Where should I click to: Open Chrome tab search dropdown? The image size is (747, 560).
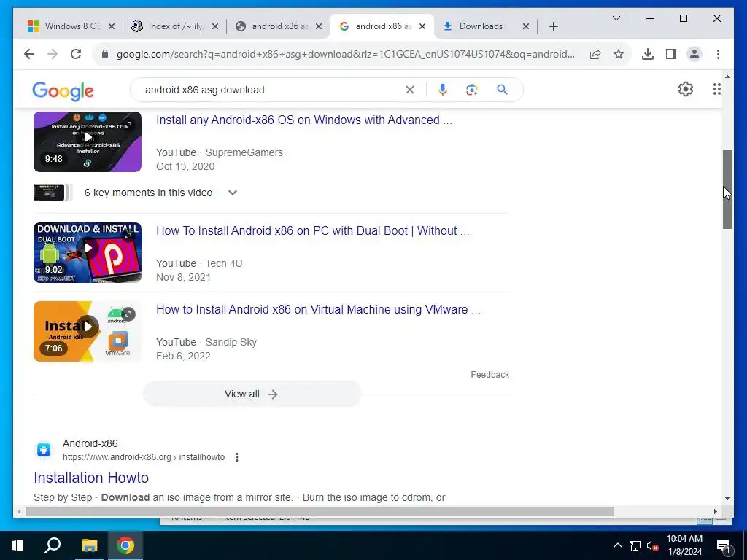coord(616,18)
